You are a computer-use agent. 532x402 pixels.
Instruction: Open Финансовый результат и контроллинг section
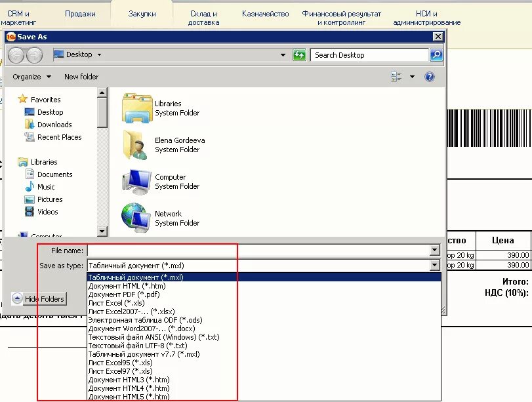tap(341, 18)
